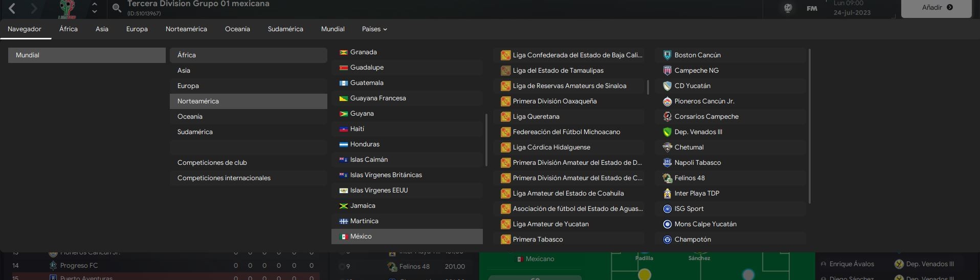Expand the Países dropdown
980x280 pixels.
[374, 29]
